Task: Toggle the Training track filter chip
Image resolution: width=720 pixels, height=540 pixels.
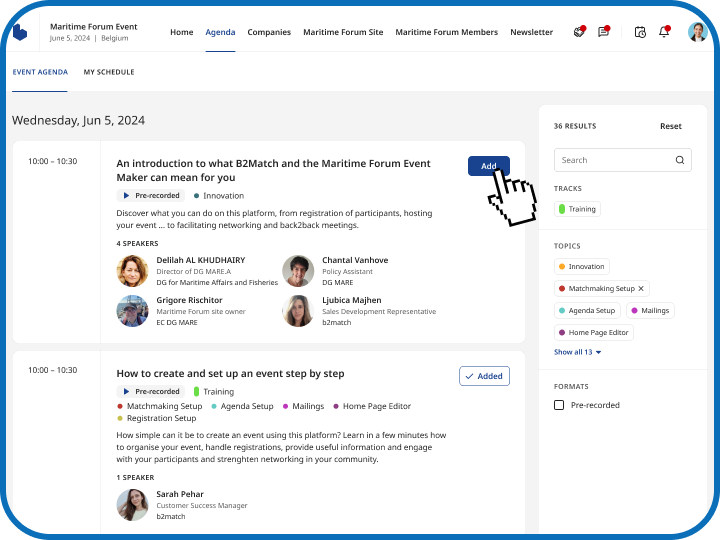Action: (x=577, y=209)
